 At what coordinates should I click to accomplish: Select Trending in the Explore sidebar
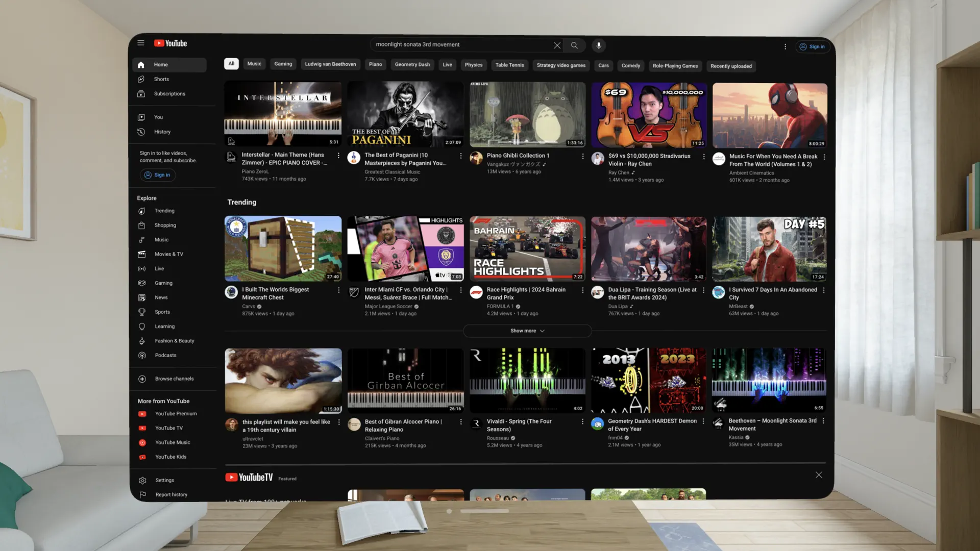click(x=164, y=211)
